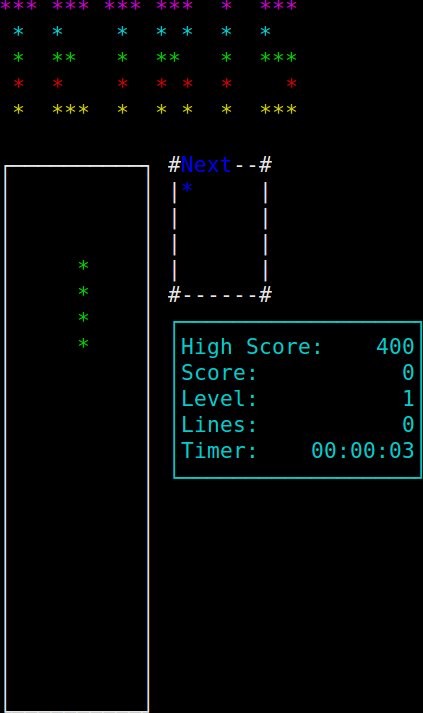Click the "Level:" label in stats panel

tap(219, 399)
